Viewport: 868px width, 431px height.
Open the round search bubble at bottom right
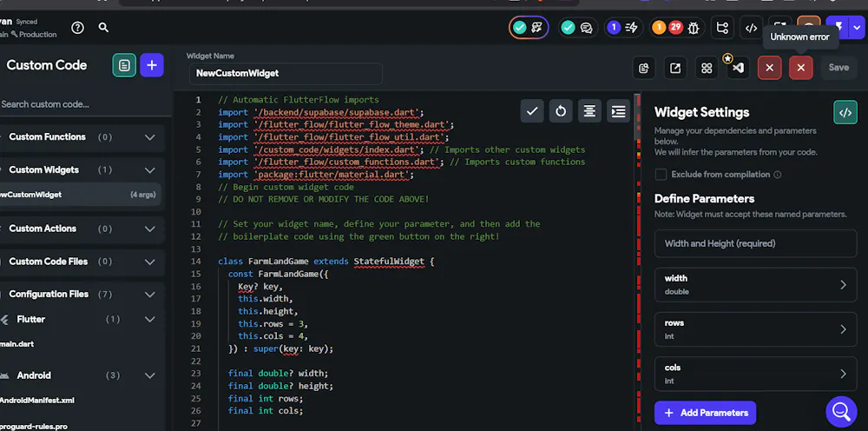841,411
